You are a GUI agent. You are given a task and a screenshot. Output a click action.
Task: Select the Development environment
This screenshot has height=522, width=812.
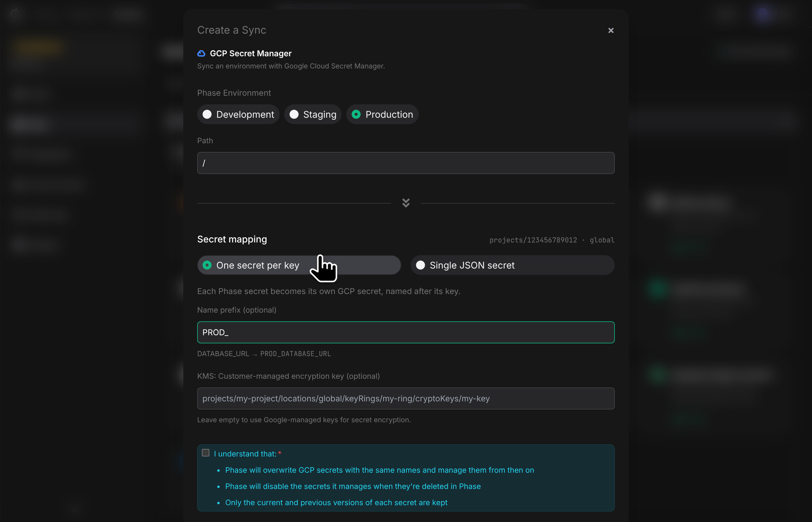tap(238, 114)
